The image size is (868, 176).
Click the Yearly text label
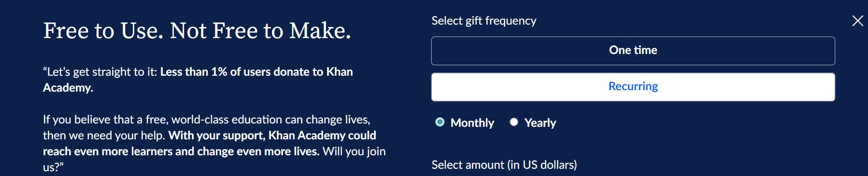(x=540, y=123)
